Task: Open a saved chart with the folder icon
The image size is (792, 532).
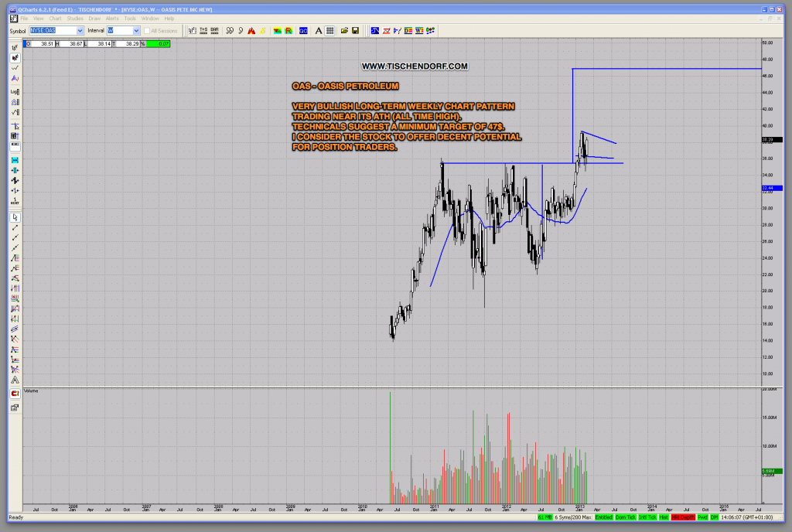Action: (343, 30)
